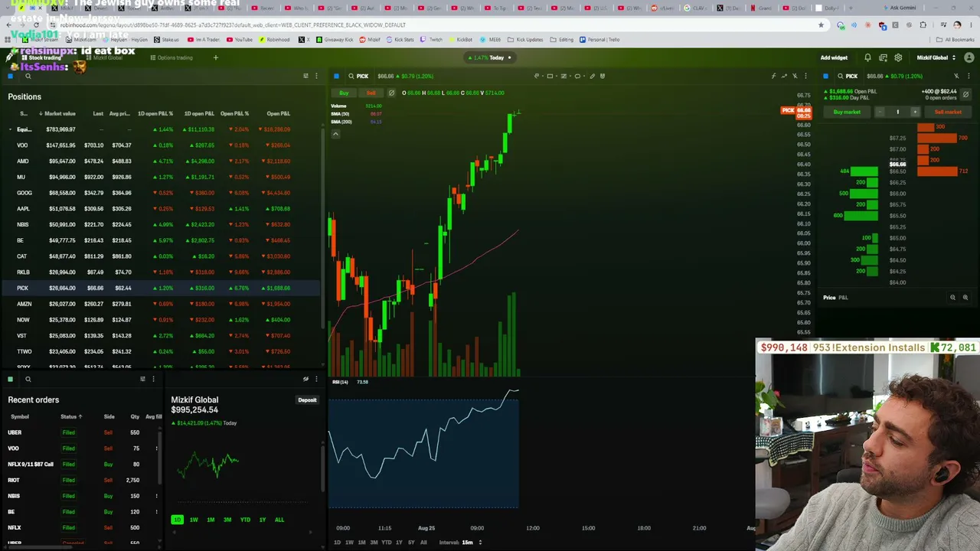Select the ALL range on account graph
This screenshot has height=551, width=980.
pos(279,520)
